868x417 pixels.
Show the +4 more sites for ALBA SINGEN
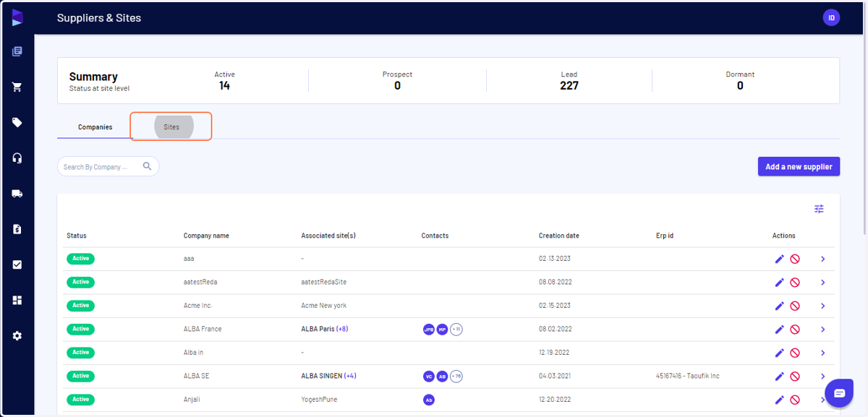click(x=350, y=376)
